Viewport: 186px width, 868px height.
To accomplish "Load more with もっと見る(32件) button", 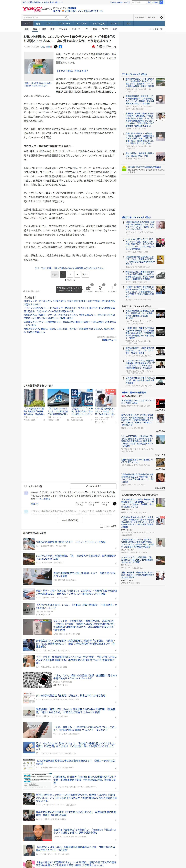I will pyautogui.click(x=70, y=520).
